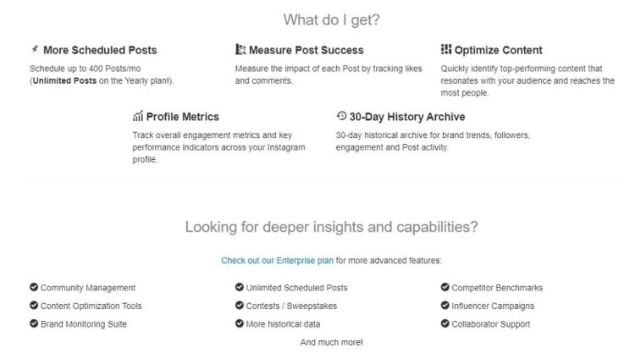
Task: Click the What do I get? title
Action: (x=332, y=19)
